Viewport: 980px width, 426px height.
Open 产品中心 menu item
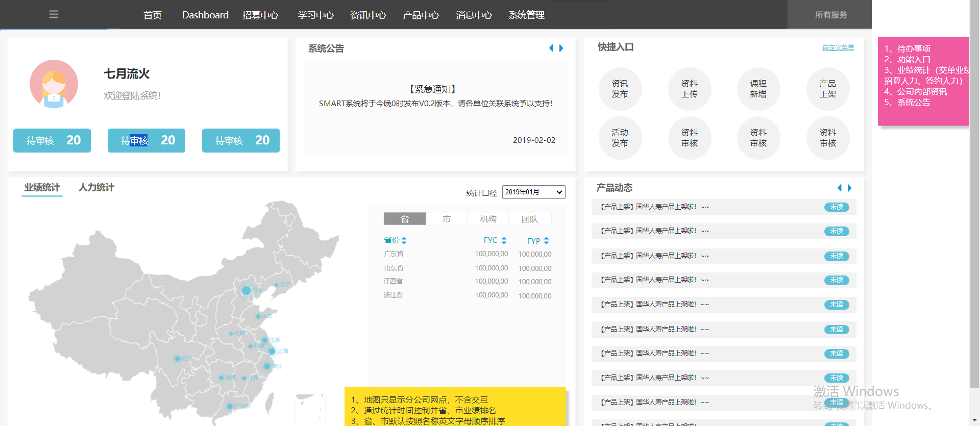click(x=421, y=15)
